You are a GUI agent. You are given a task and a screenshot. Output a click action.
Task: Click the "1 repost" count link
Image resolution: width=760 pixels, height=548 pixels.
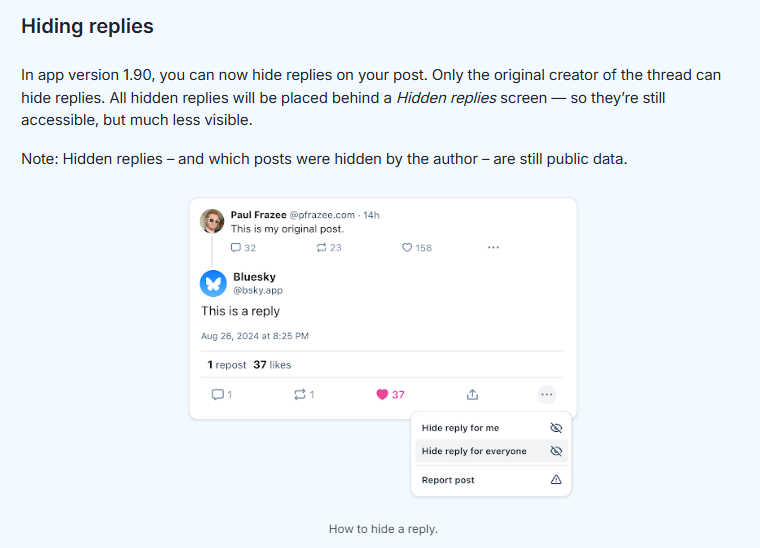click(225, 365)
